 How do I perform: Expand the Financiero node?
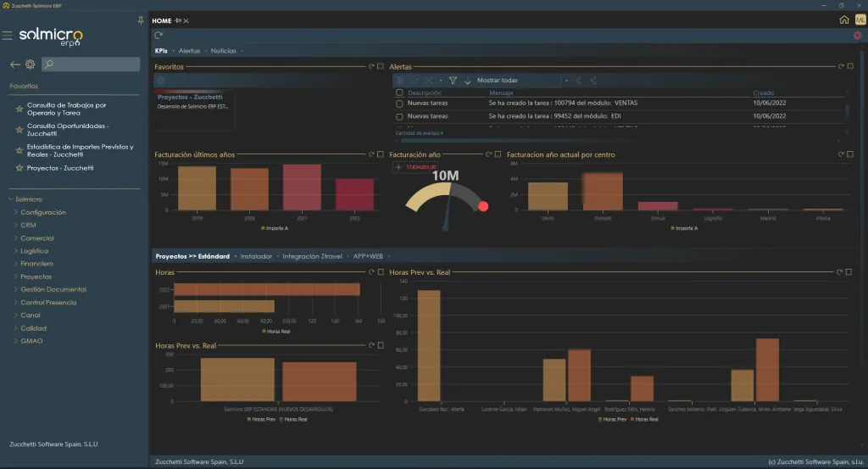pyautogui.click(x=16, y=264)
